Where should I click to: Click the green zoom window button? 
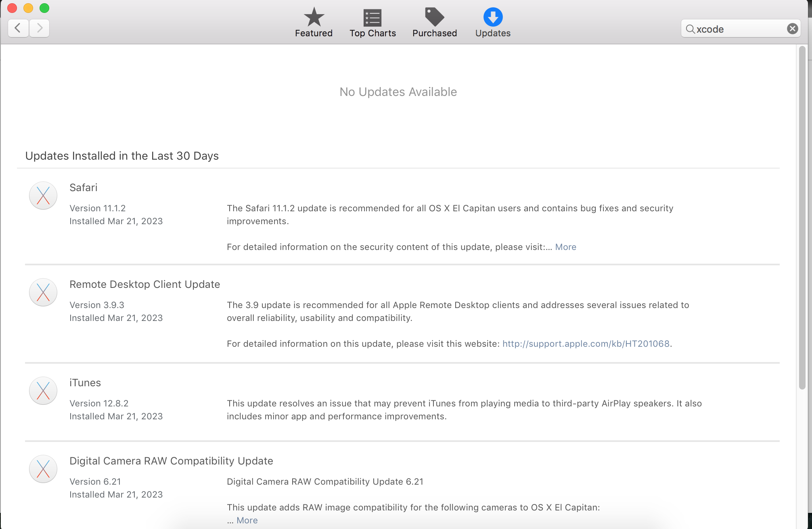coord(44,8)
